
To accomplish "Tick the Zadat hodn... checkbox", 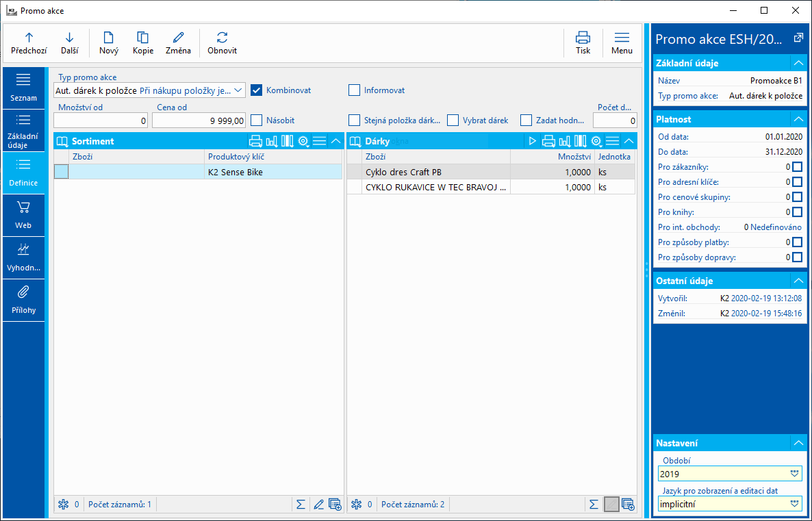I will (x=526, y=120).
